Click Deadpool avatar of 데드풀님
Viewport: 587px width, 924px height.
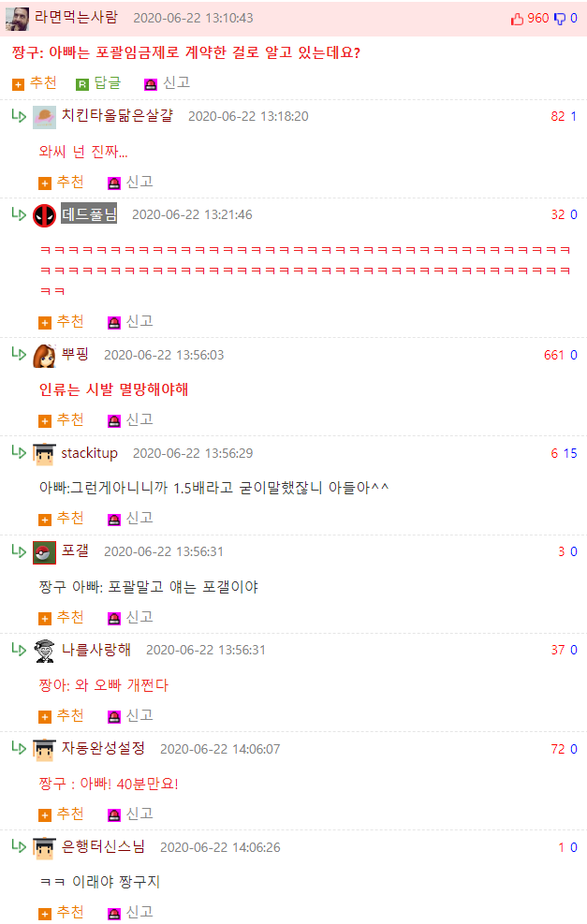tap(44, 215)
